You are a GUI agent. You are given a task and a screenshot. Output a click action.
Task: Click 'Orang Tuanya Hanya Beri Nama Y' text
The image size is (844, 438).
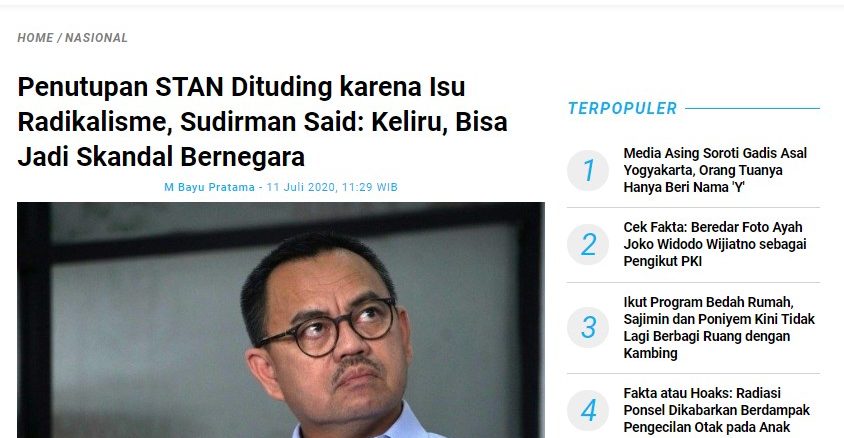pyautogui.click(x=703, y=179)
